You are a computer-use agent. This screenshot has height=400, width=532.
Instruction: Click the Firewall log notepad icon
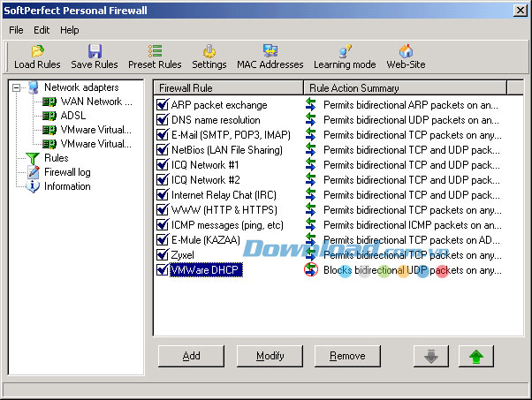tap(34, 172)
